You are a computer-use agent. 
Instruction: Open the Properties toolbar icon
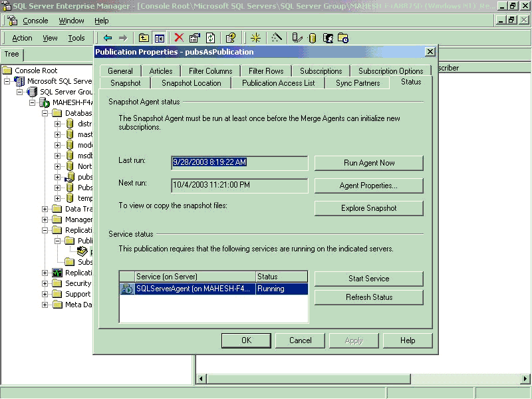click(195, 38)
